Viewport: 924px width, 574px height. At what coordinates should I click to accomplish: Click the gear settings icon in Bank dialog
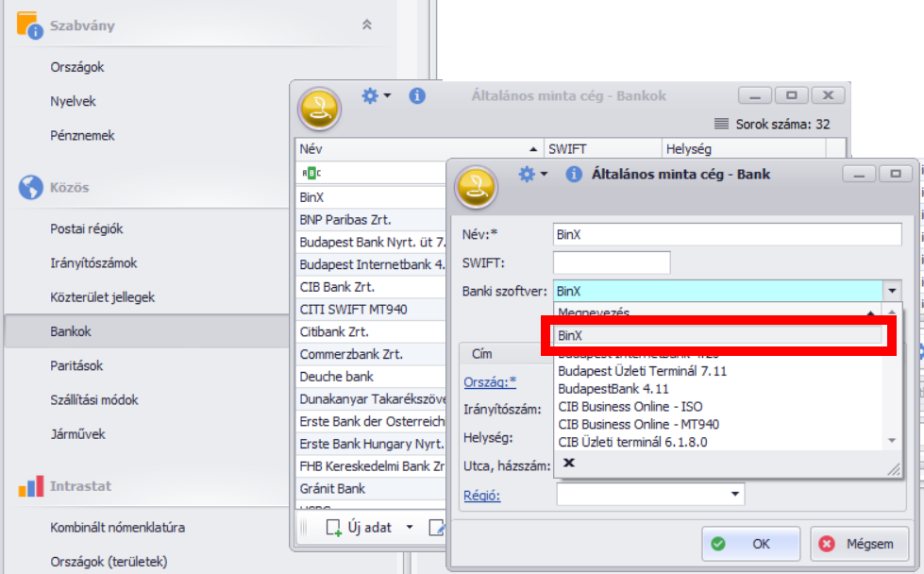(x=527, y=174)
